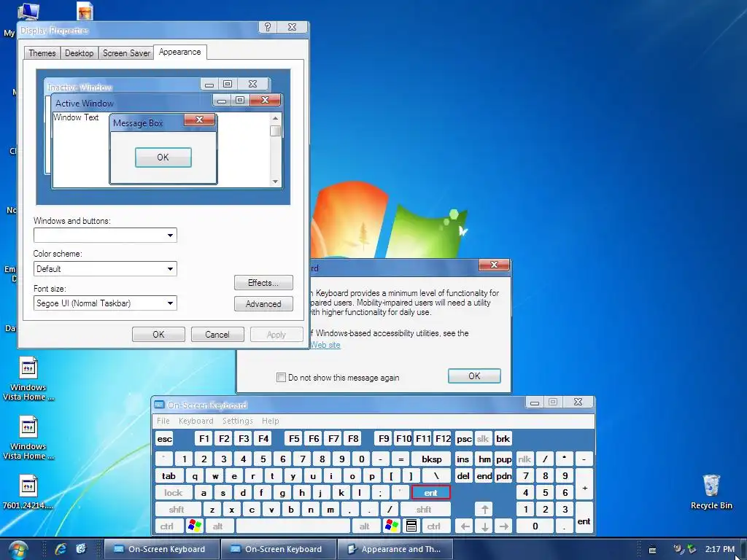The image size is (747, 560).
Task: Toggle the lock key on keyboard
Action: tap(174, 492)
